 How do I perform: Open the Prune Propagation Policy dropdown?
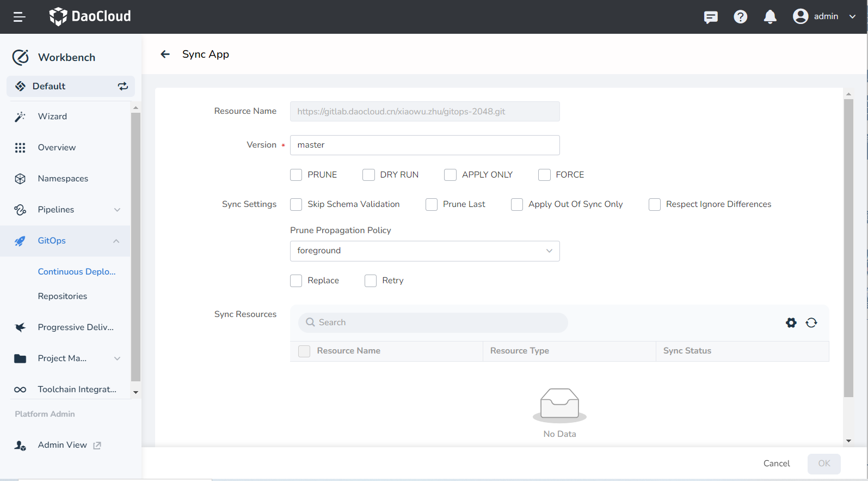[424, 251]
